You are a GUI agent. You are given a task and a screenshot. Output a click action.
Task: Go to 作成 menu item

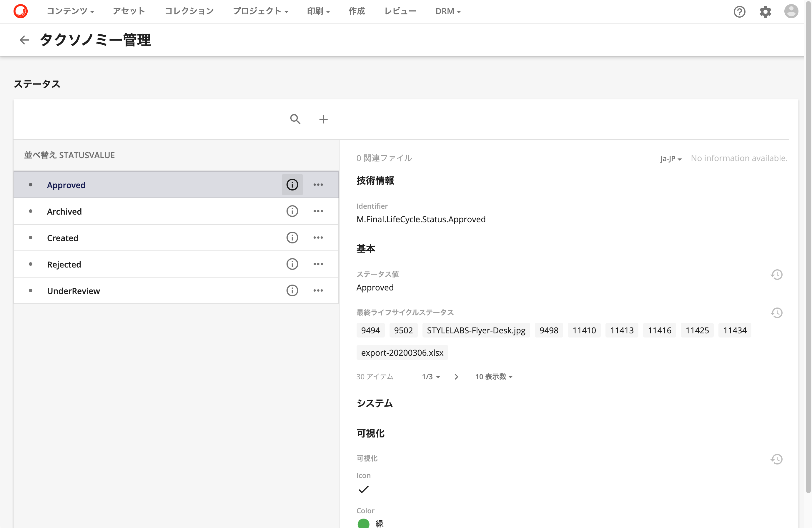click(x=357, y=11)
